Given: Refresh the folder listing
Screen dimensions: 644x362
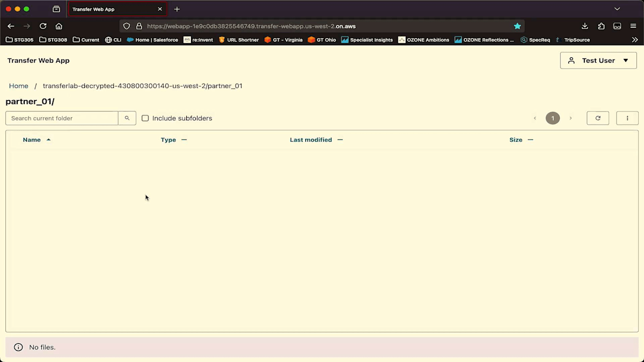Looking at the screenshot, I should pos(598,118).
